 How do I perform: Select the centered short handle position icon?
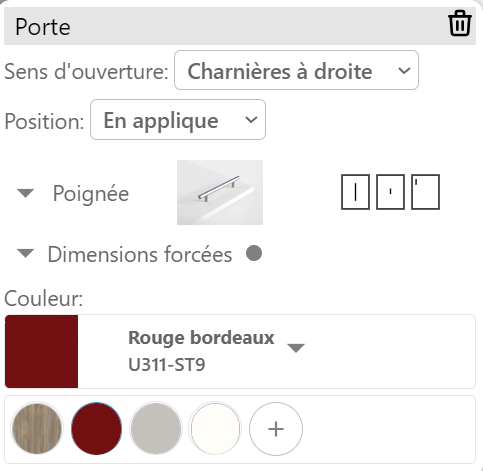click(x=390, y=192)
